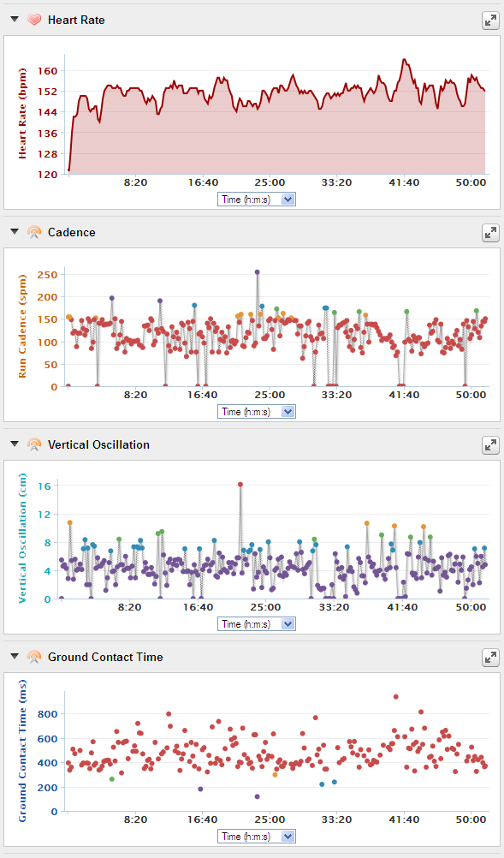Expand Heart Rate chart to full view
Image resolution: width=504 pixels, height=858 pixels.
(490, 21)
